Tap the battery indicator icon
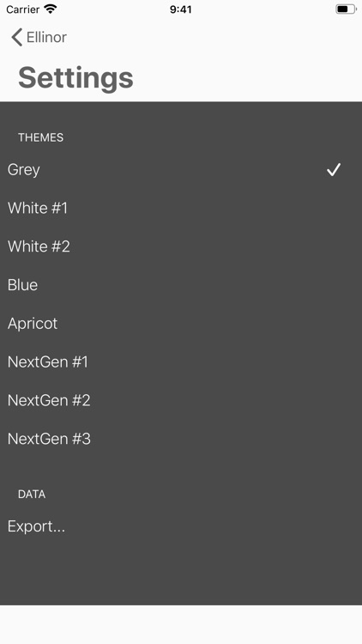 [346, 9]
